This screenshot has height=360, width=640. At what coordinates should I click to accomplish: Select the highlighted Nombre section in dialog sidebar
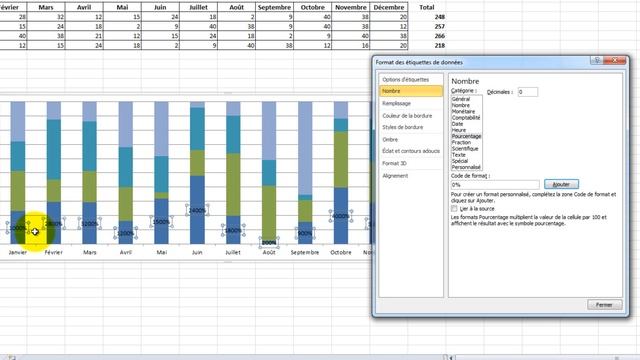(411, 91)
